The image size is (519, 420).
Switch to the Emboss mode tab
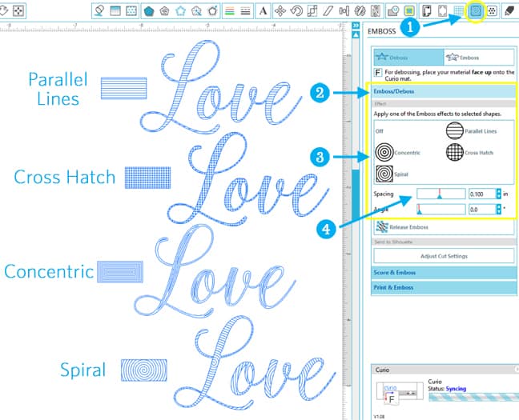click(478, 58)
